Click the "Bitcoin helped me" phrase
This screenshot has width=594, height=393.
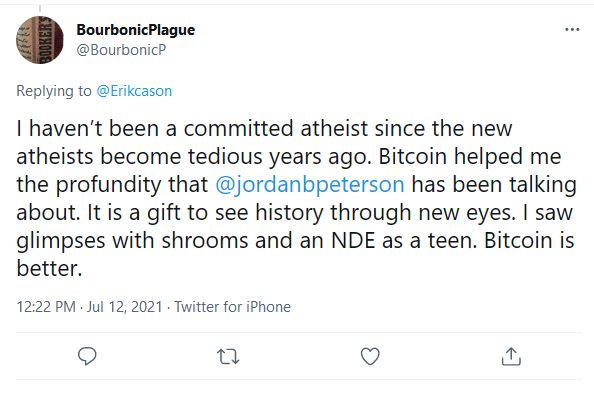tap(470, 156)
